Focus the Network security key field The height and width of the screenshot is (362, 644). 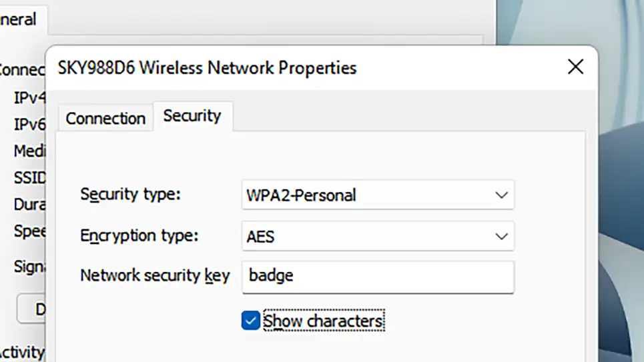point(377,276)
